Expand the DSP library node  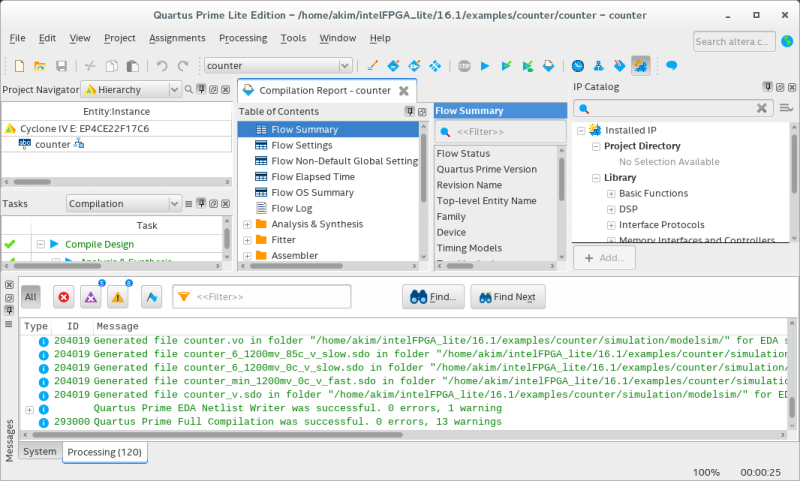pos(611,210)
